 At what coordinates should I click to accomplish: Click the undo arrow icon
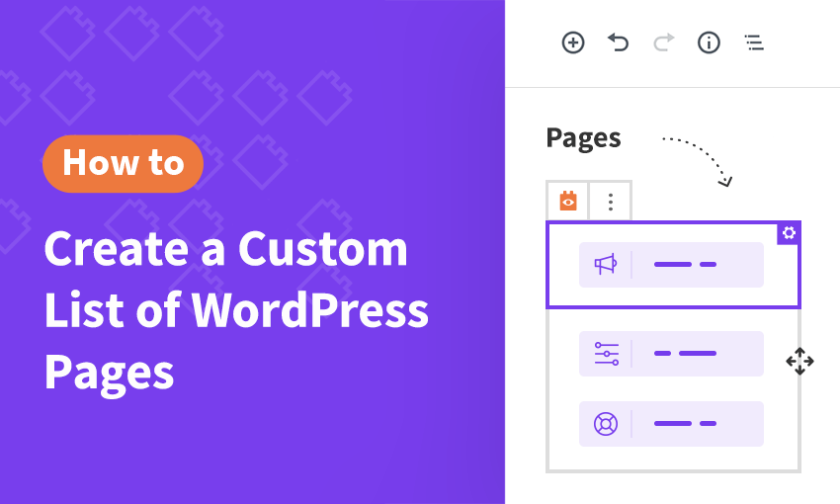(x=618, y=42)
